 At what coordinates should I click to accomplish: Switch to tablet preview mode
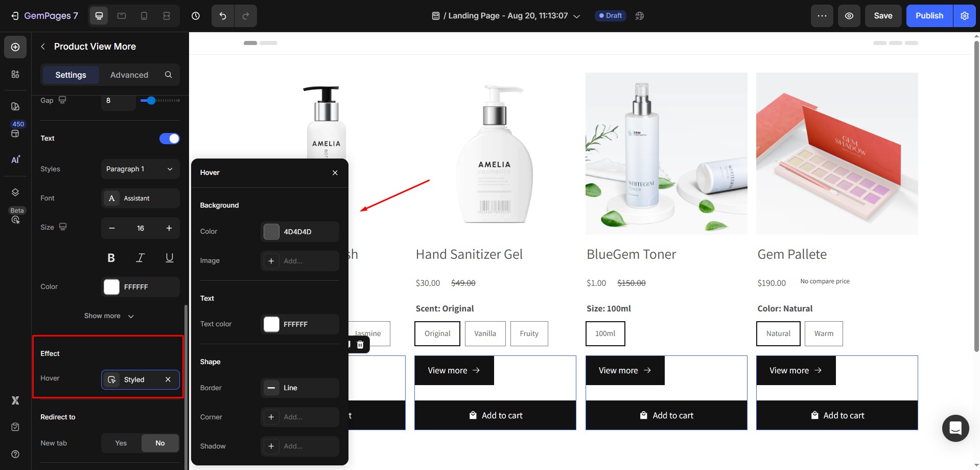(121, 16)
